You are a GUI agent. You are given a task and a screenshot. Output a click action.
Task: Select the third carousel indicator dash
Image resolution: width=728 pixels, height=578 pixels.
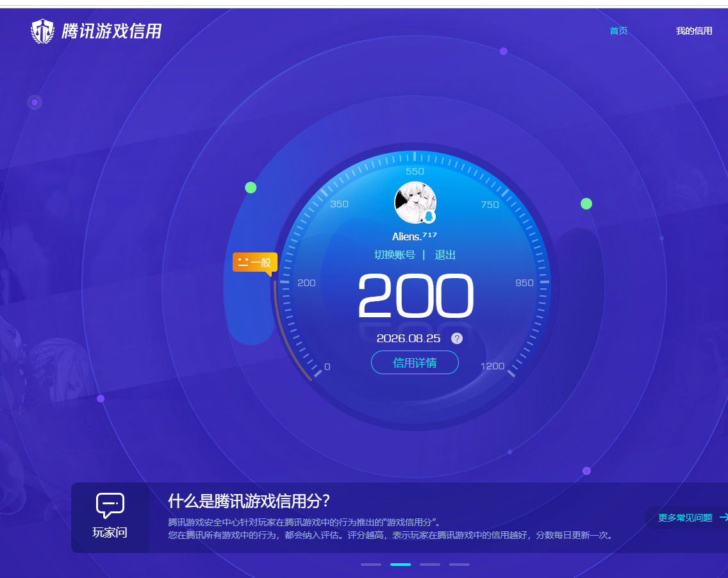(430, 565)
